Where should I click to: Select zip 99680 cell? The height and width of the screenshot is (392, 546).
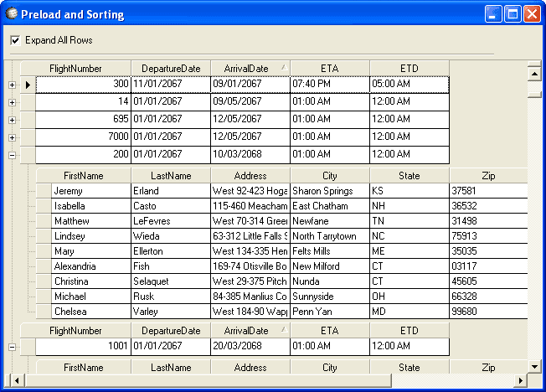click(488, 312)
